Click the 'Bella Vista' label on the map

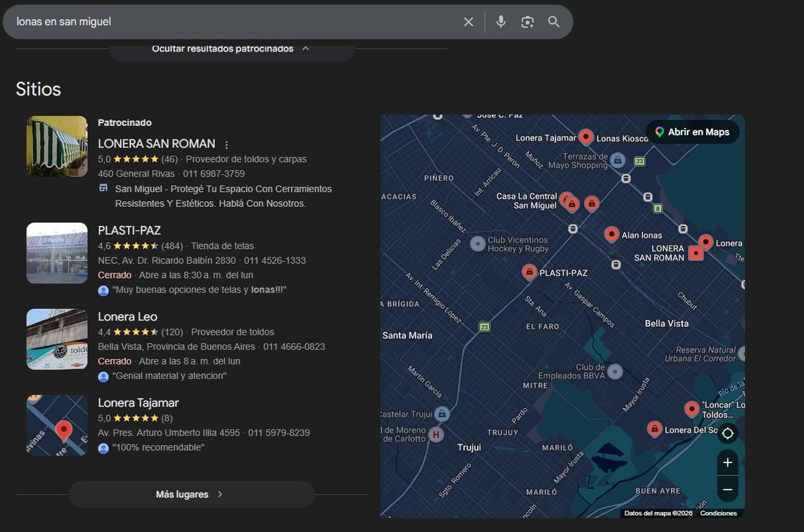(x=667, y=324)
